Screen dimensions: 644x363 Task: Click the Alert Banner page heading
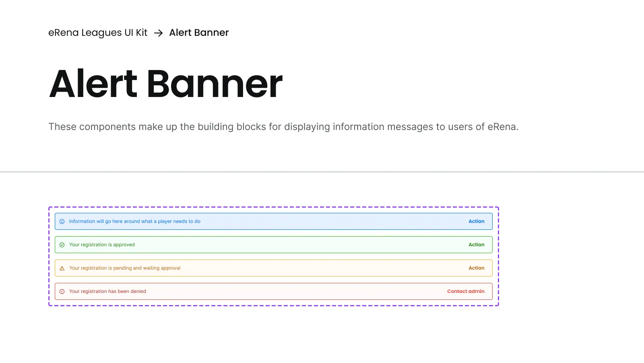point(166,84)
